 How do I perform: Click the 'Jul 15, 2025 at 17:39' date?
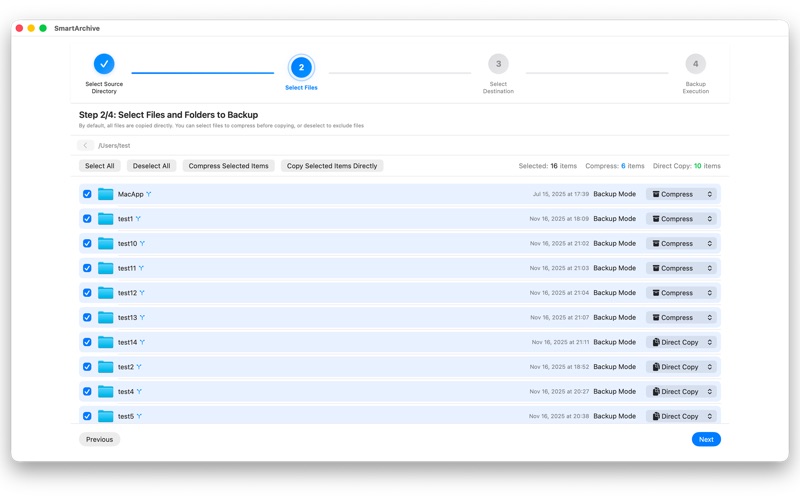click(x=561, y=194)
